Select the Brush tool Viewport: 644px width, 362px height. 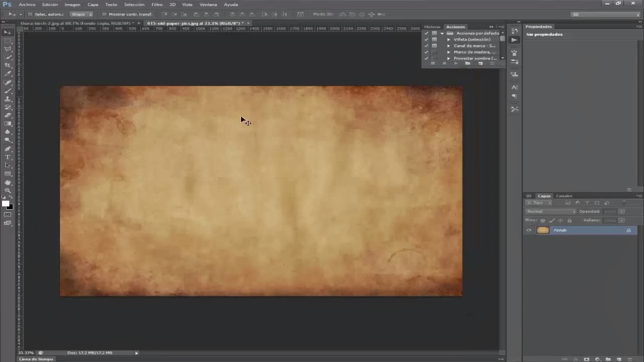[x=8, y=91]
